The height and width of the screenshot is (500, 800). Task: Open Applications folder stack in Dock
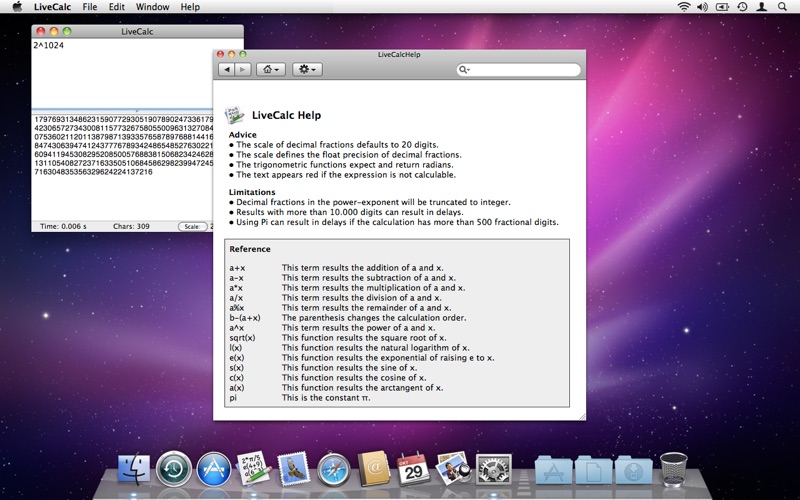click(x=553, y=469)
